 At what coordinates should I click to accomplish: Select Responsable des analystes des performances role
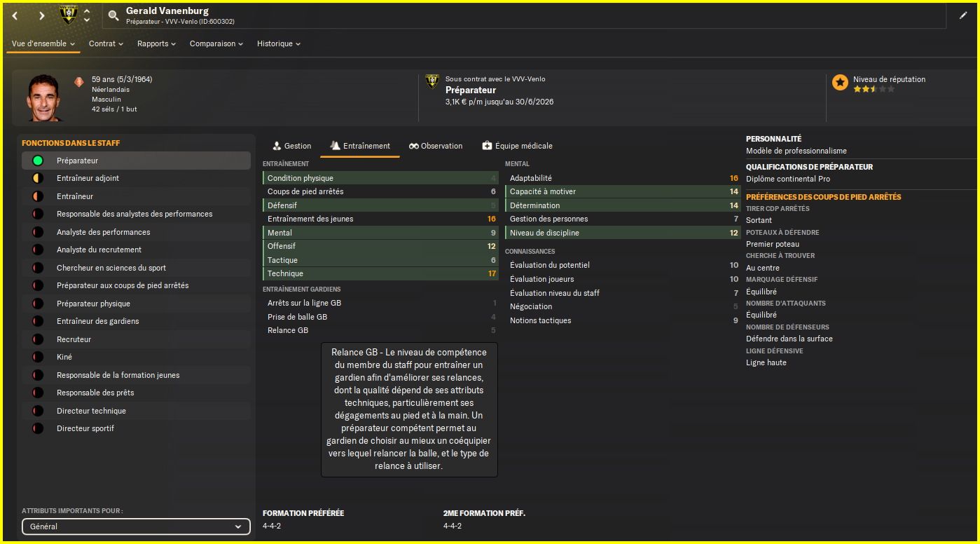click(136, 214)
